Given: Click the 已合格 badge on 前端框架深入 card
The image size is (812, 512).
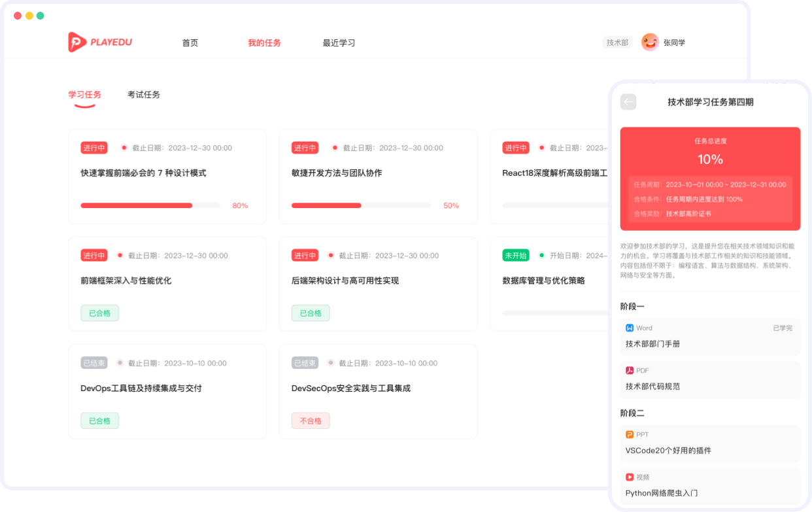Looking at the screenshot, I should pos(99,313).
